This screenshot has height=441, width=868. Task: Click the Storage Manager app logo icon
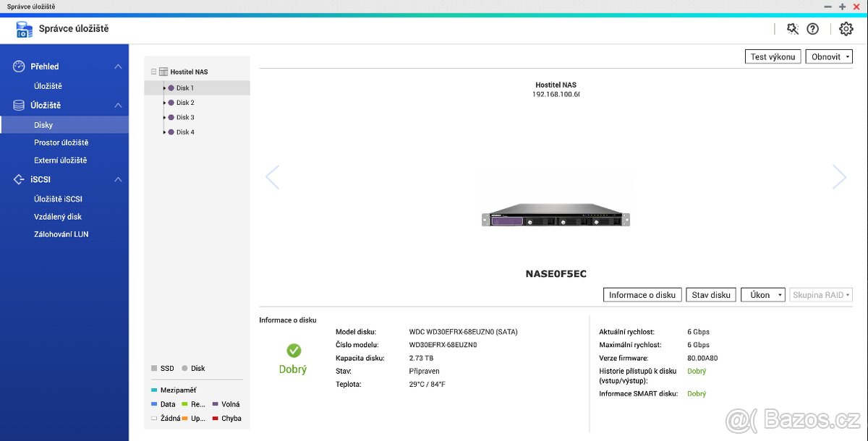point(24,30)
